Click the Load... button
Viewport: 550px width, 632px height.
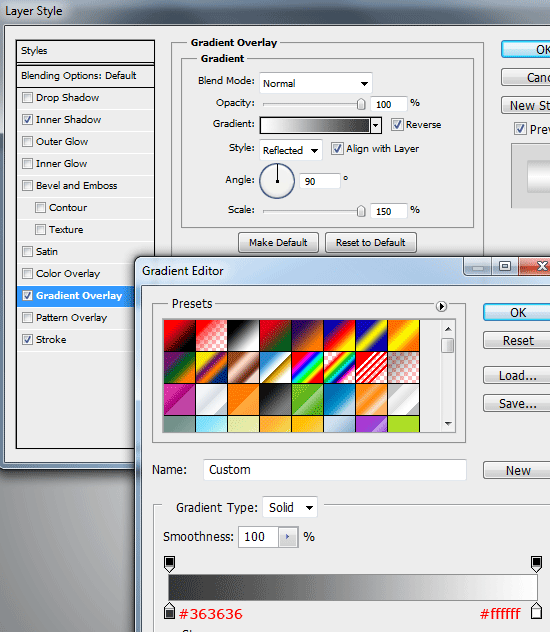517,376
